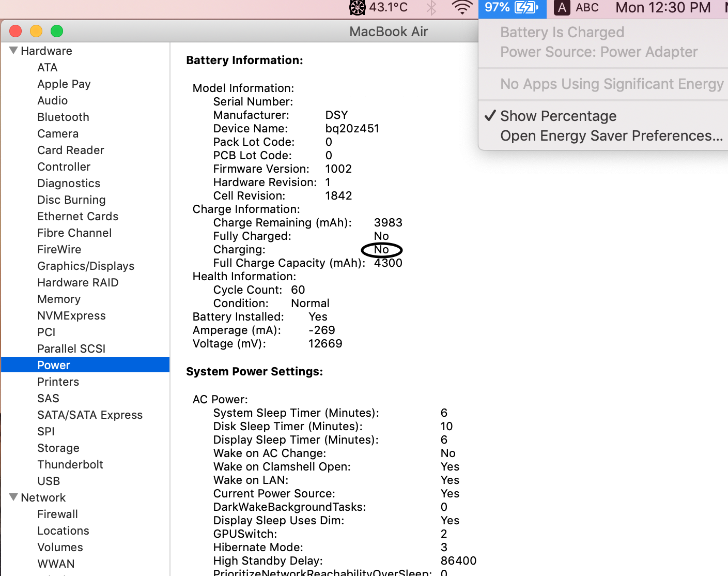The height and width of the screenshot is (576, 728).
Task: Select Bluetooth under Hardware
Action: (x=63, y=117)
